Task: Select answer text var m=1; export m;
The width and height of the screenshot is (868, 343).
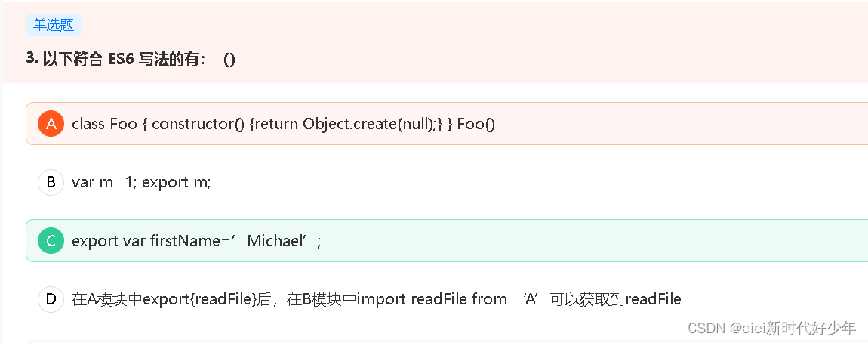Action: (141, 182)
